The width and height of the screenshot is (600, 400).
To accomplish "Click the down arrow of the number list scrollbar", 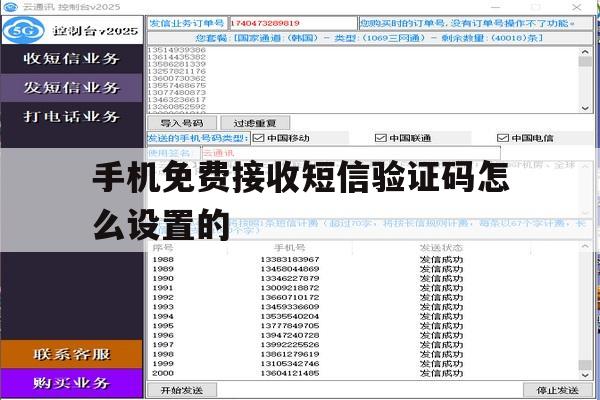I will pyautogui.click(x=585, y=108).
